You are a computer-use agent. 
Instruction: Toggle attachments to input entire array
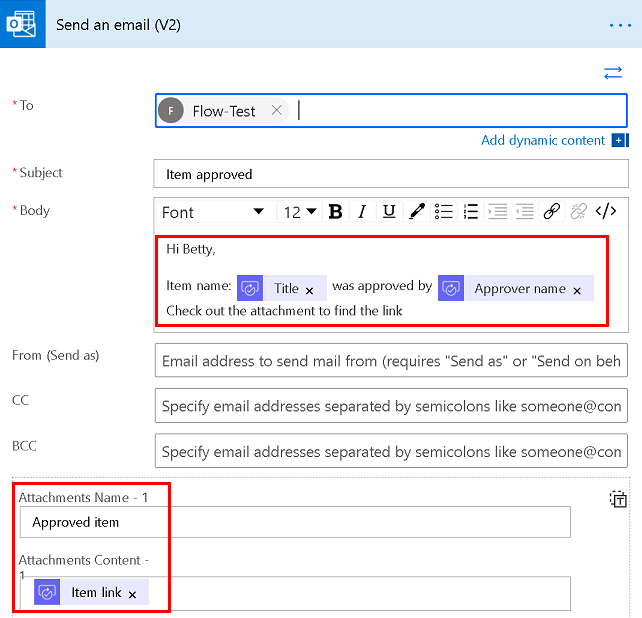(x=618, y=499)
